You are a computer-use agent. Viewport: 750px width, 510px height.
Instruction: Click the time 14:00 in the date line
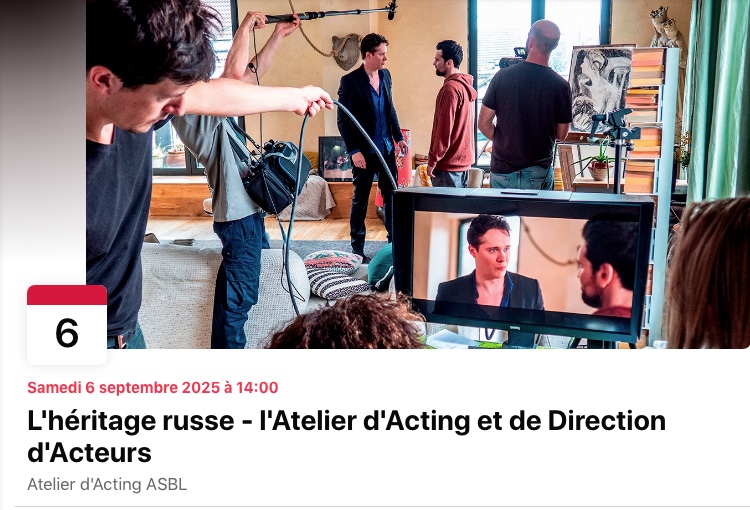click(x=257, y=388)
